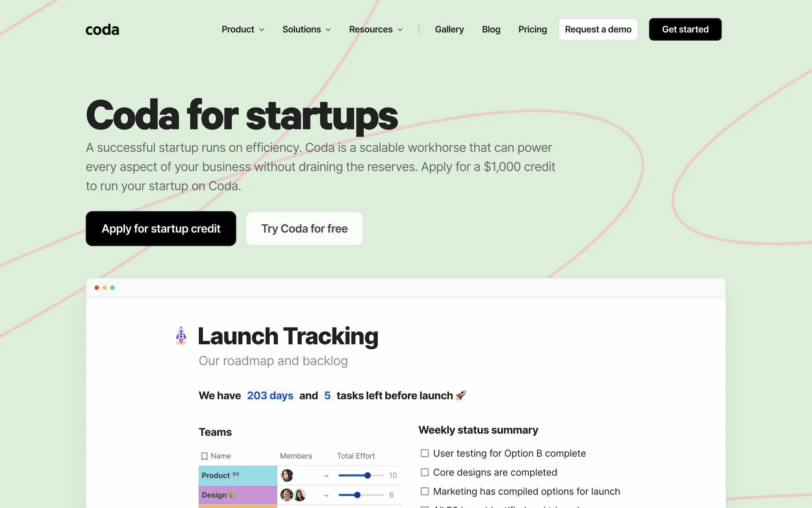Click the green dot in mock window
The image size is (812, 508).
click(x=112, y=288)
